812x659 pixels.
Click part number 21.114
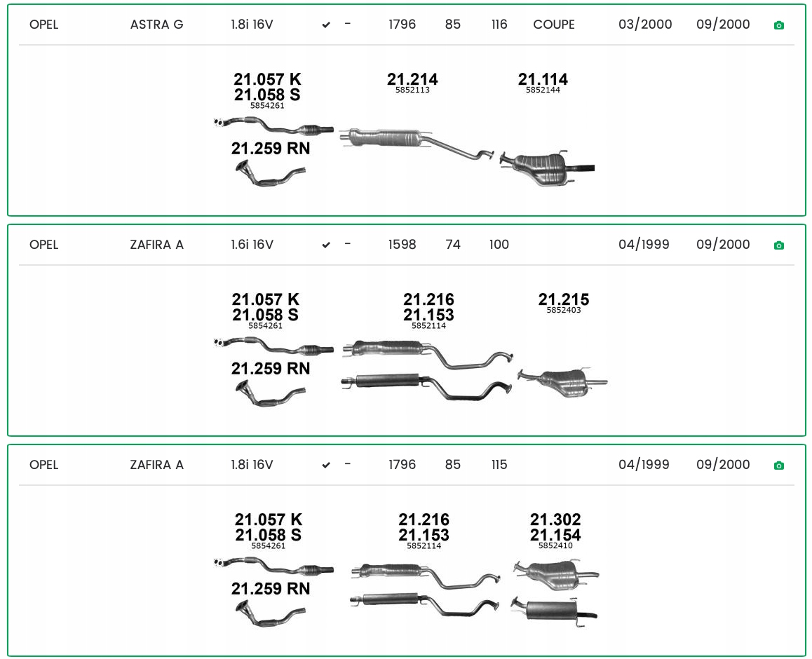click(x=543, y=79)
